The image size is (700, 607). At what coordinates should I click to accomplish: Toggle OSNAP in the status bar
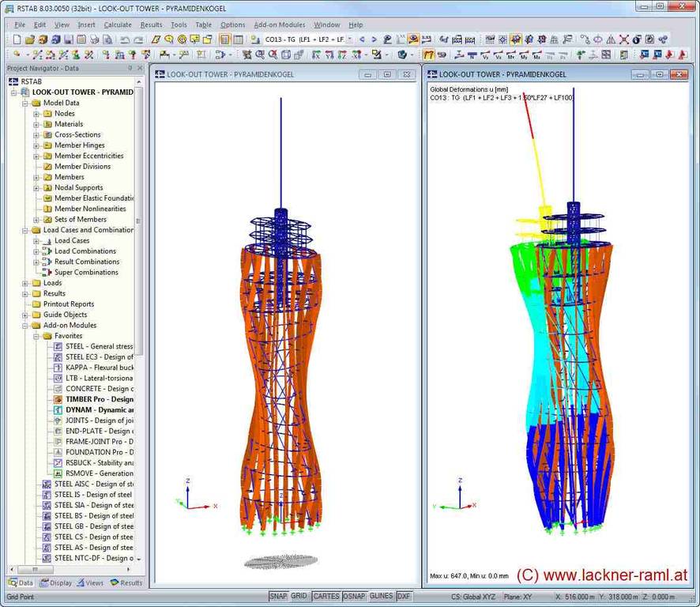[x=354, y=596]
